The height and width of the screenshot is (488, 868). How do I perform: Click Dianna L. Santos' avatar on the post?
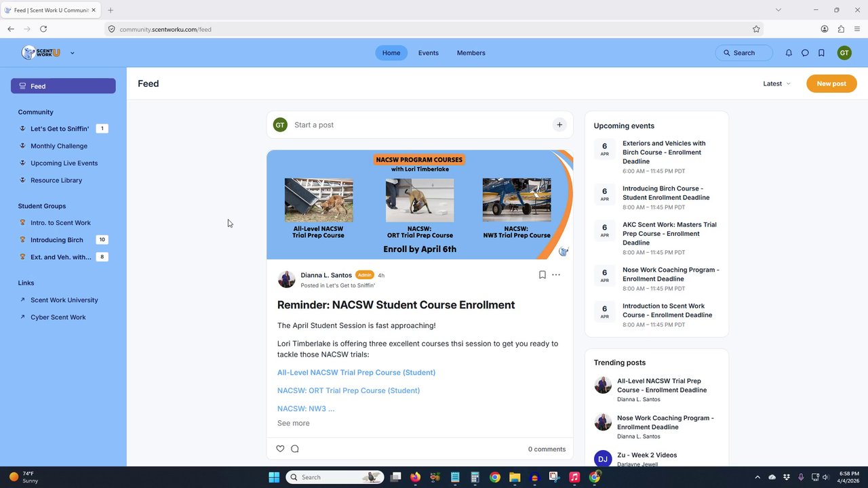[286, 279]
